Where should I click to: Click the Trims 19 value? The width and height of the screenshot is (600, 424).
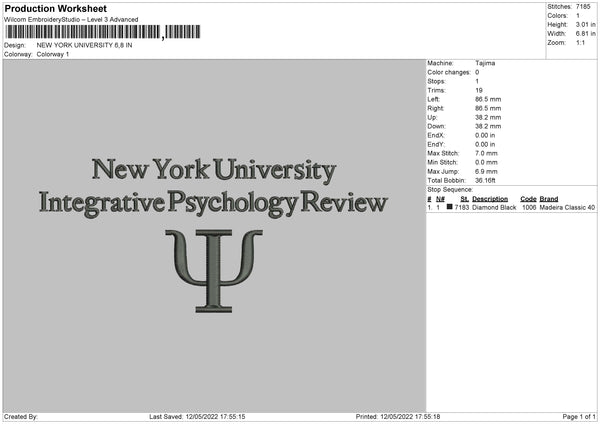[x=479, y=90]
